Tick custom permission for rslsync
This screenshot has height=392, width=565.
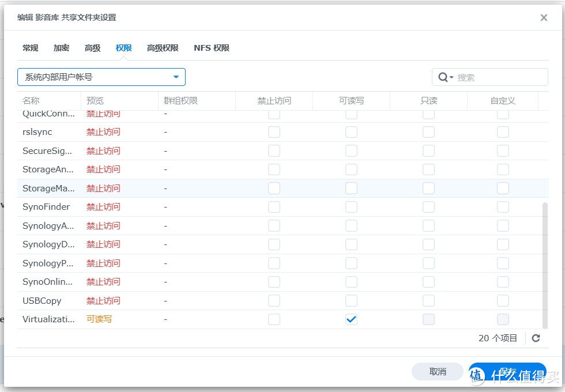click(503, 132)
